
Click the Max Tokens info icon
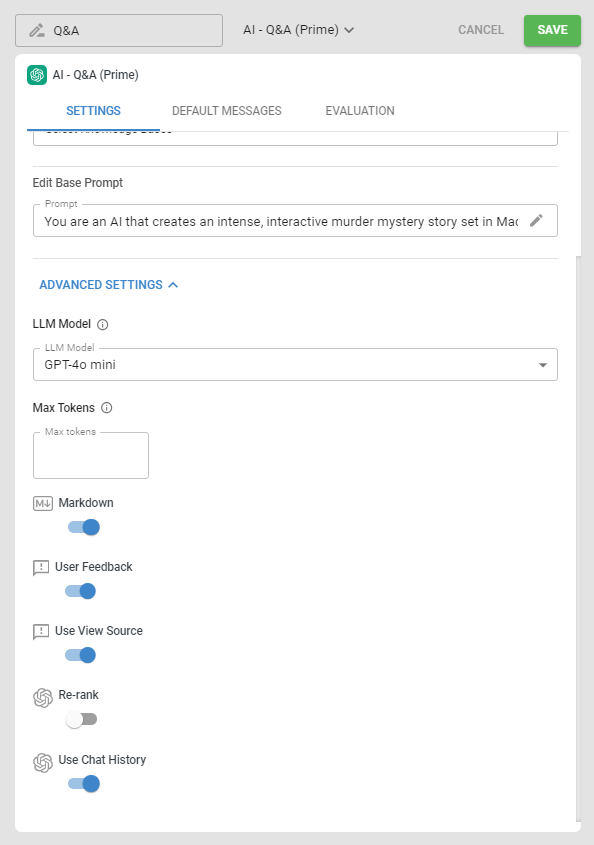click(107, 408)
